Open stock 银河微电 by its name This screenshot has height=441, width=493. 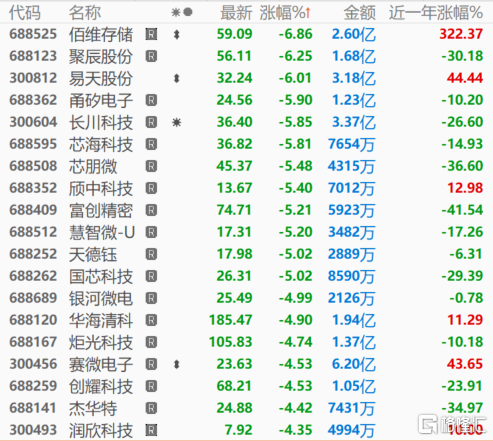coord(101,298)
